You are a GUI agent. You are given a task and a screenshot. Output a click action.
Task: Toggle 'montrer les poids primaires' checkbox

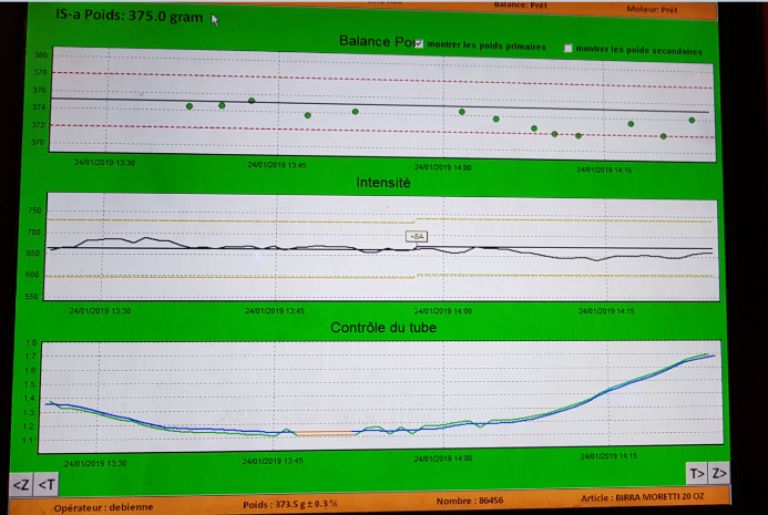coord(419,44)
